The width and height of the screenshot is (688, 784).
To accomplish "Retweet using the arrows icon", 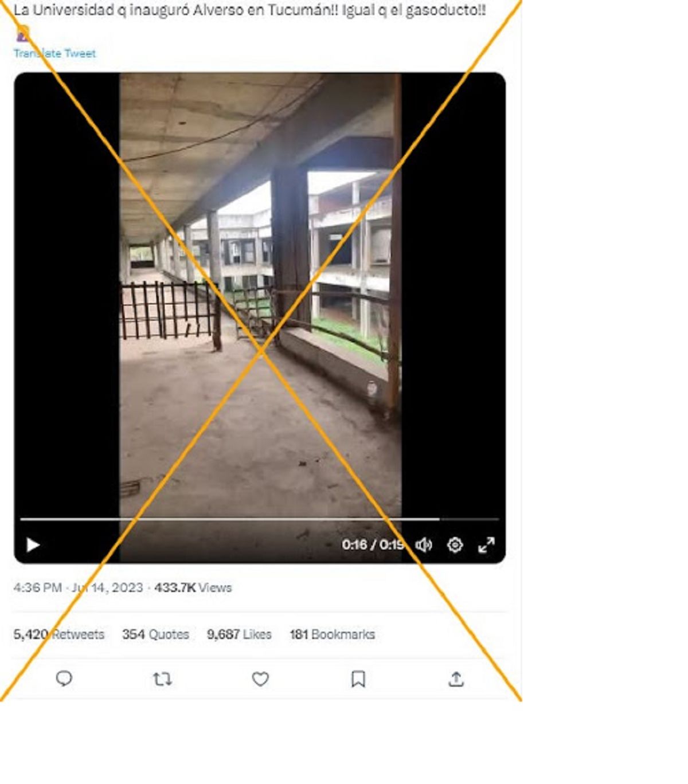I will pyautogui.click(x=162, y=679).
